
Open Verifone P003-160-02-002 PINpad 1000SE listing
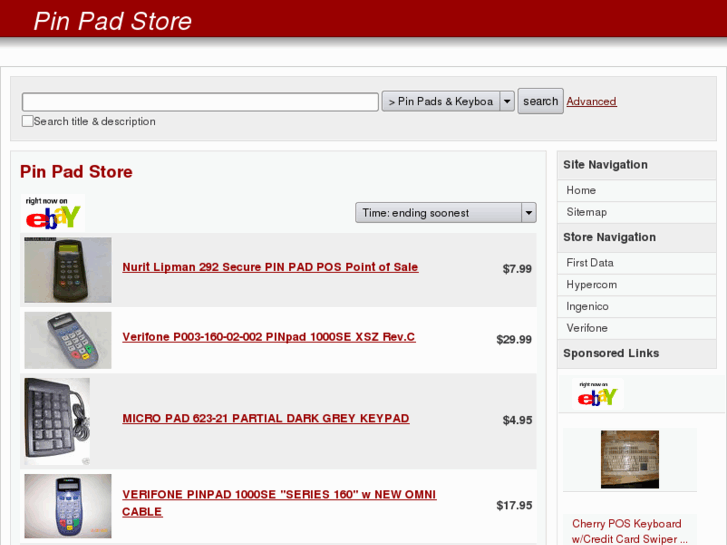point(269,337)
